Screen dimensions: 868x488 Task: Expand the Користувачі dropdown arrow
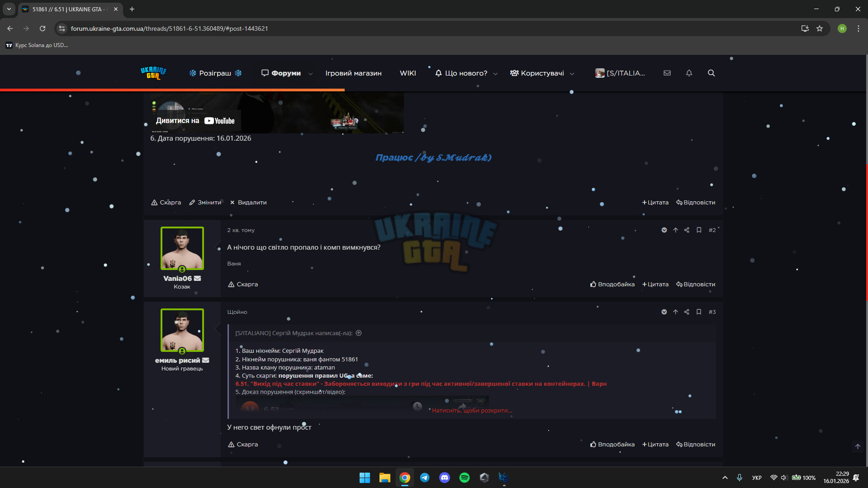pyautogui.click(x=572, y=74)
